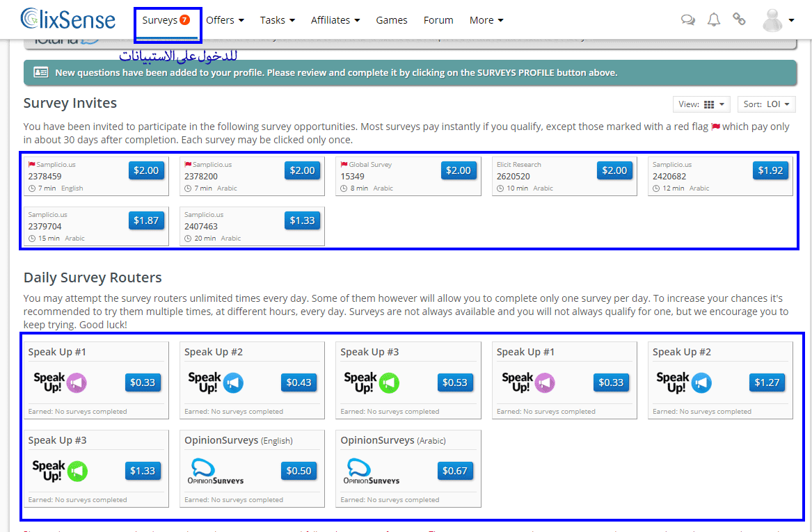This screenshot has height=532, width=812.
Task: Click the $0.43 Speak Up #2 button
Action: (298, 382)
